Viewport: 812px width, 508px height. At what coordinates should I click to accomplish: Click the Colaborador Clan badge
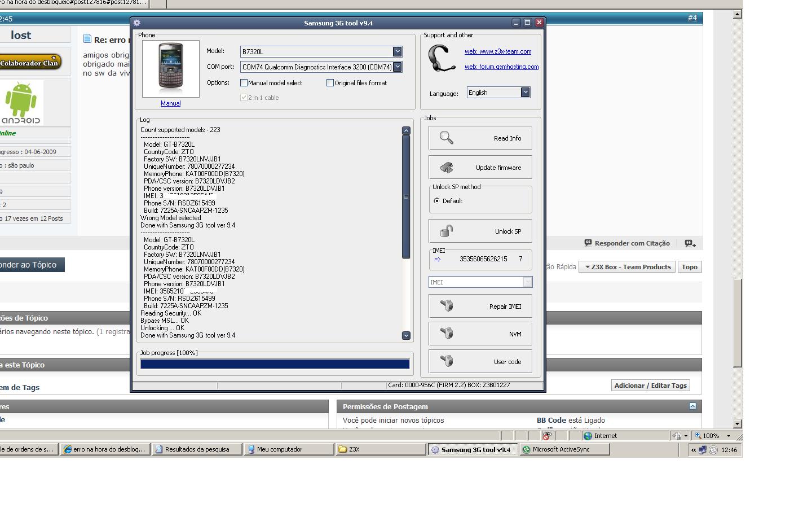click(30, 63)
